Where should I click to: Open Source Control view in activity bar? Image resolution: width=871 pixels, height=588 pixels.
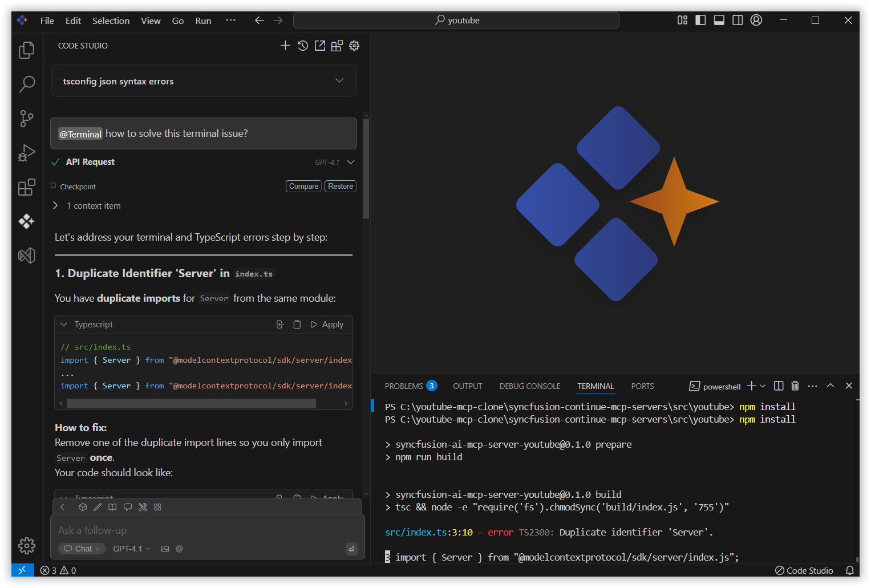pyautogui.click(x=27, y=119)
